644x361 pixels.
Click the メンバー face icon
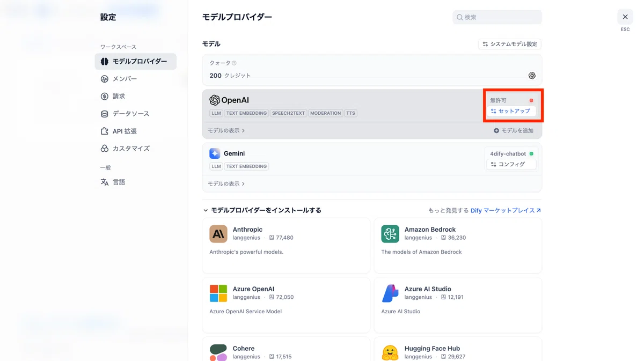pos(105,79)
